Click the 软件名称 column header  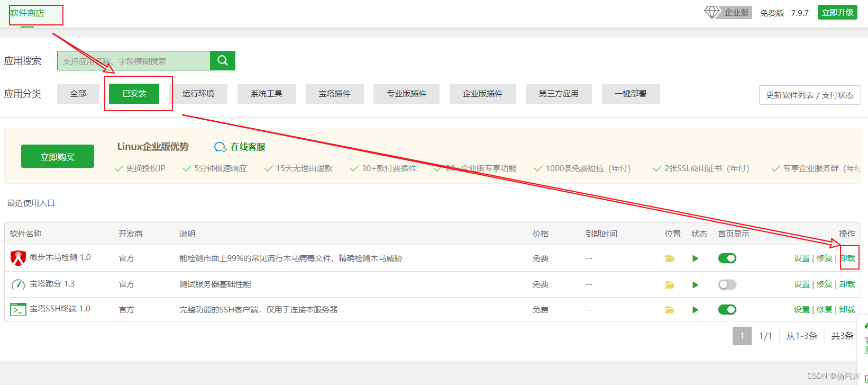pyautogui.click(x=26, y=234)
